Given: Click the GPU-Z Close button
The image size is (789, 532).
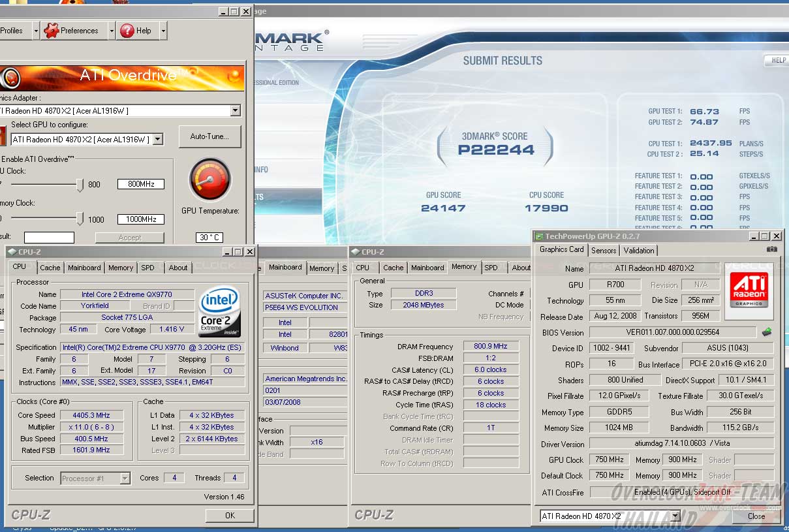Looking at the screenshot, I should pos(756,516).
